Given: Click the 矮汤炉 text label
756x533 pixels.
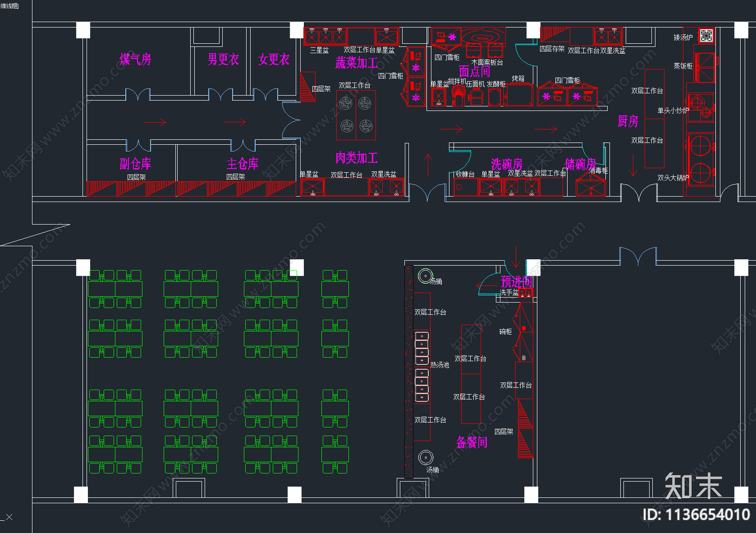Looking at the screenshot, I should [x=683, y=37].
